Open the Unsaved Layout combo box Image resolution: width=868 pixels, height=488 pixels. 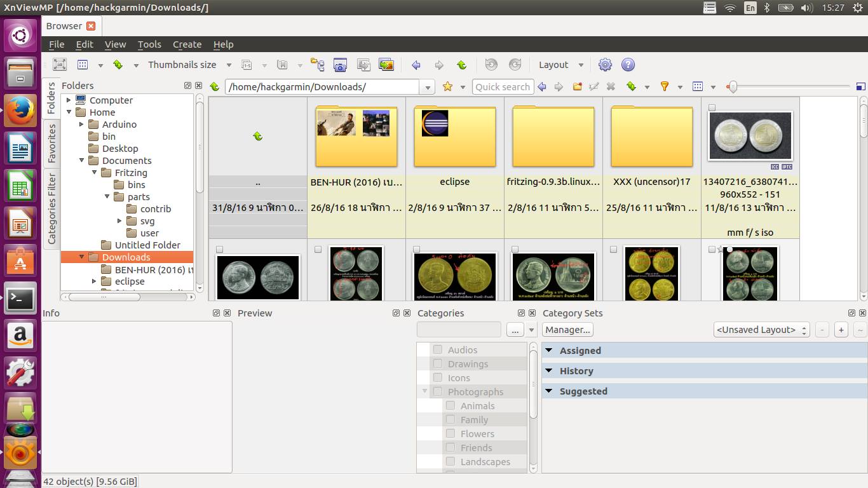pos(761,330)
